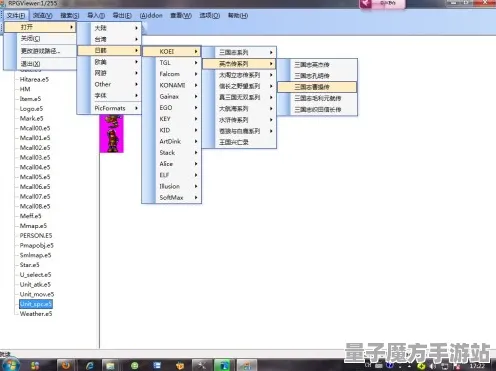Viewport: 496px width, 371px height.
Task: Expand the Stack publisher submenu
Action: pyautogui.click(x=172, y=153)
